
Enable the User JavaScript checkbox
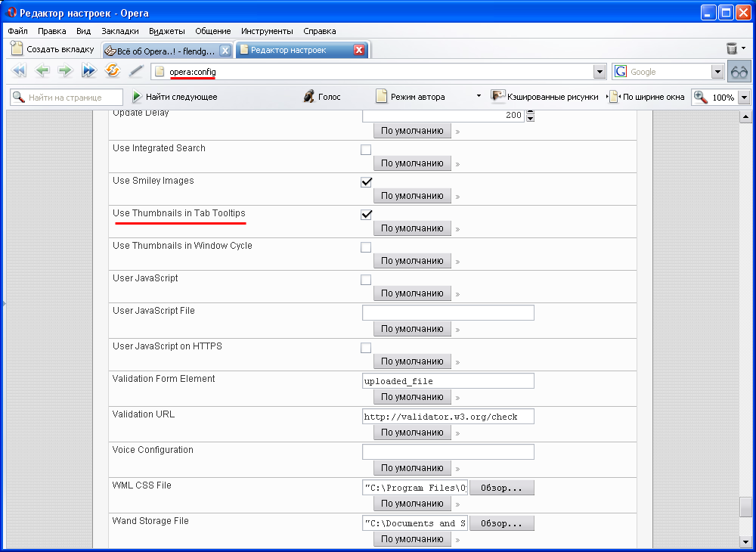366,280
